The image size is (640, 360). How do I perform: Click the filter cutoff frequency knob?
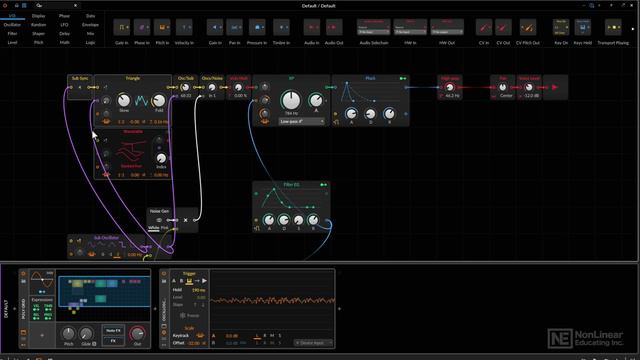point(291,100)
